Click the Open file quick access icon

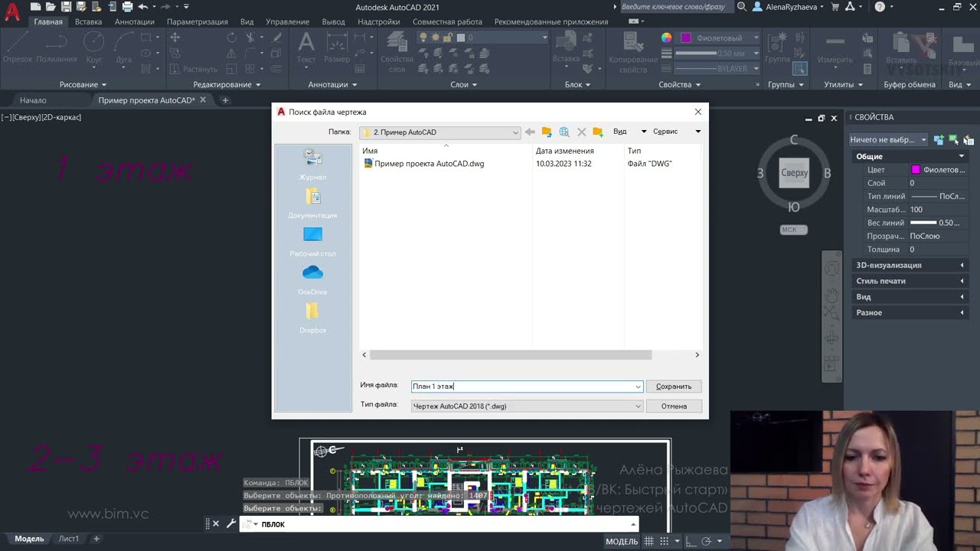tap(51, 7)
